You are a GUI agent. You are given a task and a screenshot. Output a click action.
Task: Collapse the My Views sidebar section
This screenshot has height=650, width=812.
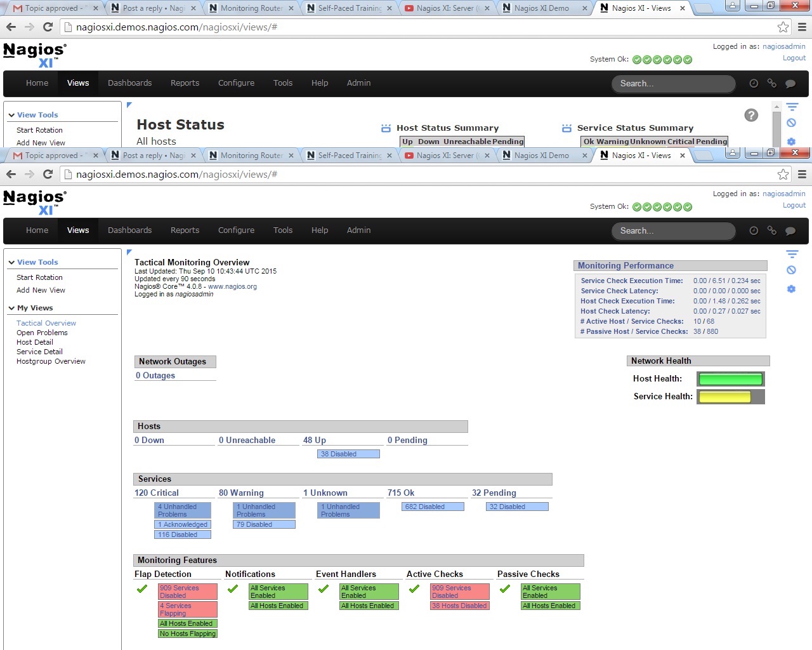[x=11, y=308]
